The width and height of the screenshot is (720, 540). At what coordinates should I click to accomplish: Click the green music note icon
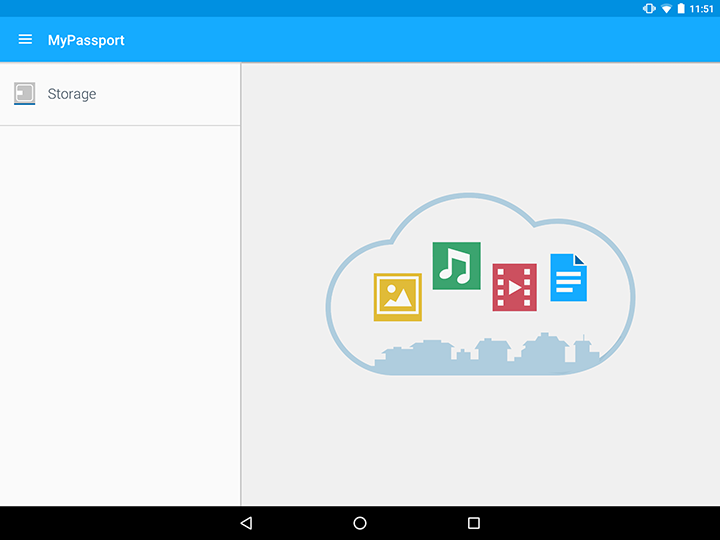click(x=456, y=266)
